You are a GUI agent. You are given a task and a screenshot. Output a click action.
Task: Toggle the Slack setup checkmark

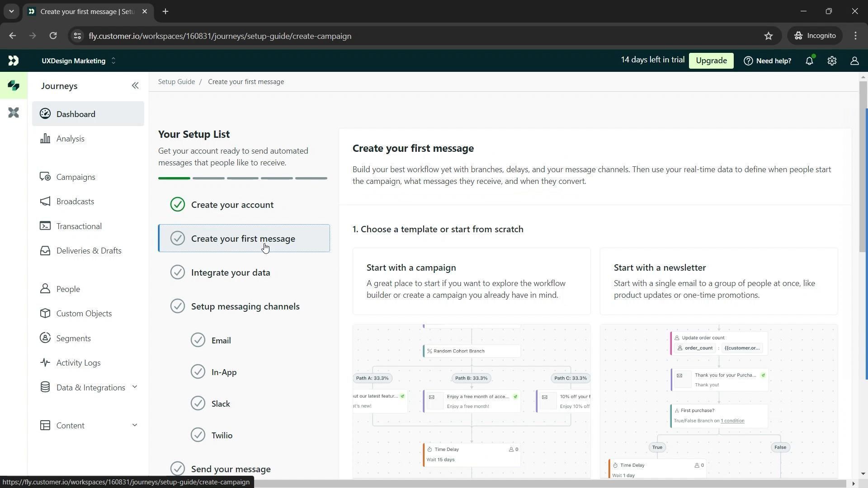[198, 404]
